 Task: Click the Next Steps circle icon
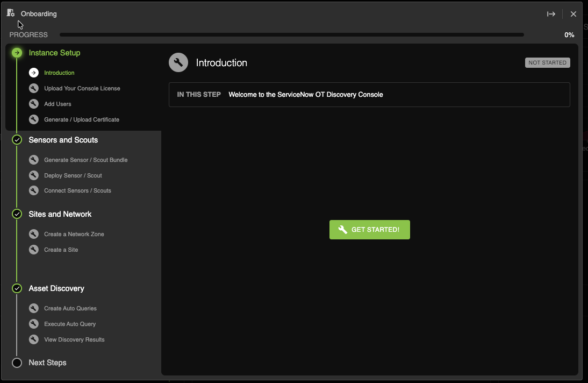click(x=17, y=363)
